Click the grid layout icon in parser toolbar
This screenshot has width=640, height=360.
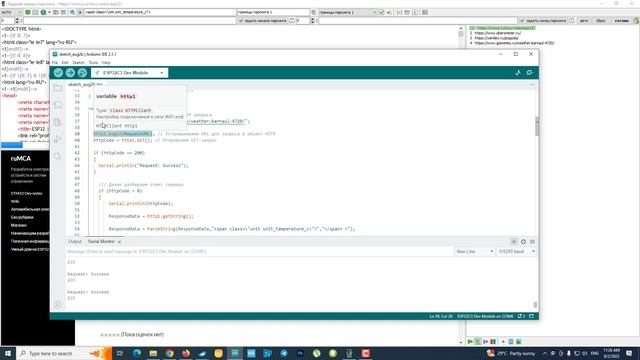pyautogui.click(x=425, y=12)
